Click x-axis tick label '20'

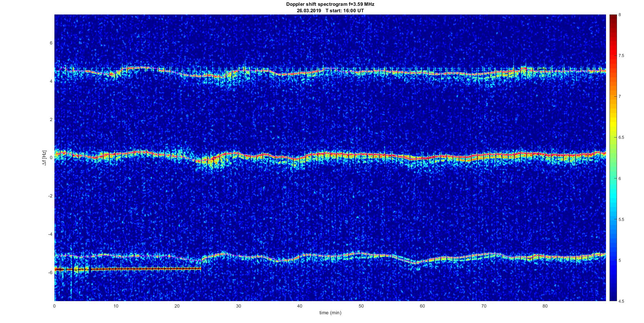click(x=177, y=306)
